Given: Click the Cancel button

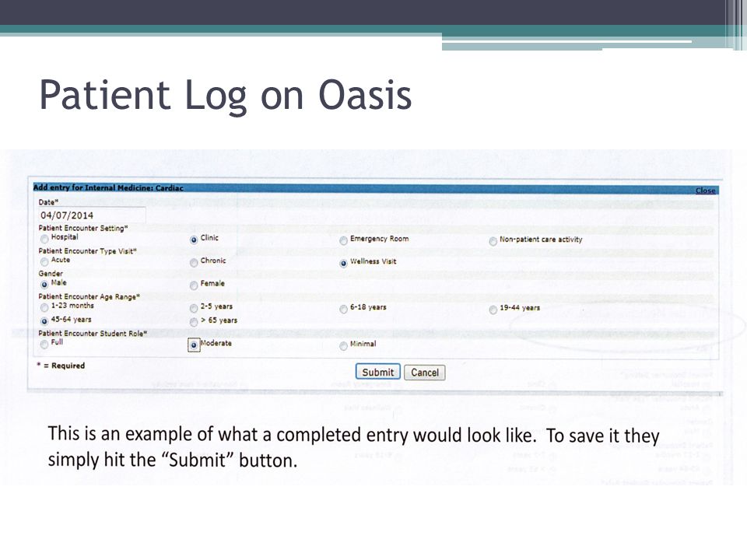Looking at the screenshot, I should (x=425, y=373).
